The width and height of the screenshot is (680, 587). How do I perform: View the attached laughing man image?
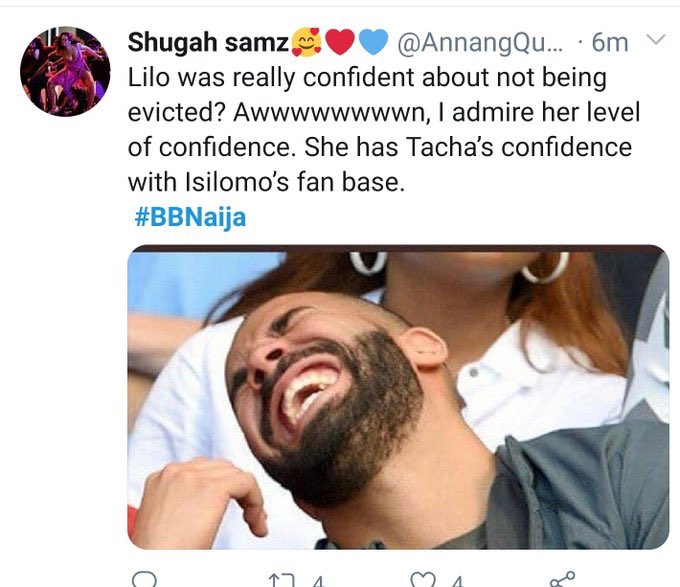point(398,398)
